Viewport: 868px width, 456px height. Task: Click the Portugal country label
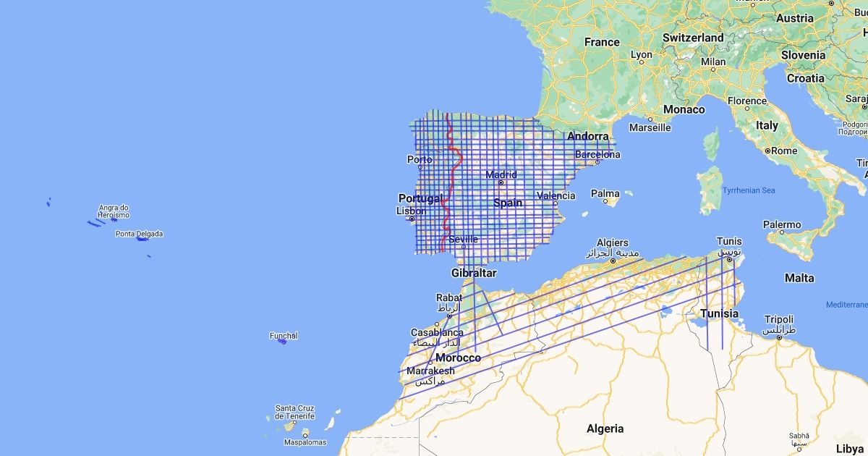point(420,198)
